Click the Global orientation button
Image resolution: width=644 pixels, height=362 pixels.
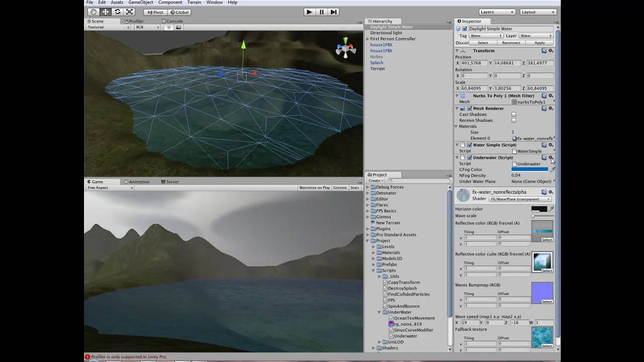pyautogui.click(x=179, y=12)
